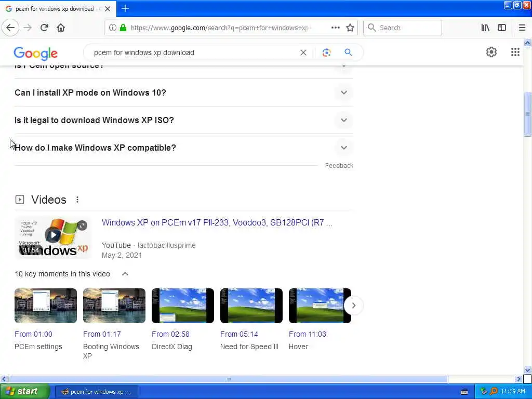Reload the current page
532x399 pixels.
(44, 28)
